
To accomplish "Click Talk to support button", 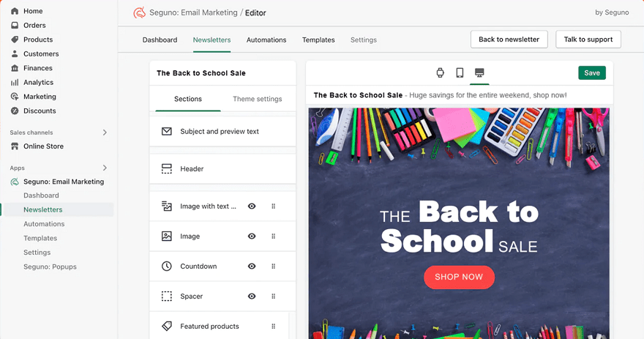I will click(588, 40).
